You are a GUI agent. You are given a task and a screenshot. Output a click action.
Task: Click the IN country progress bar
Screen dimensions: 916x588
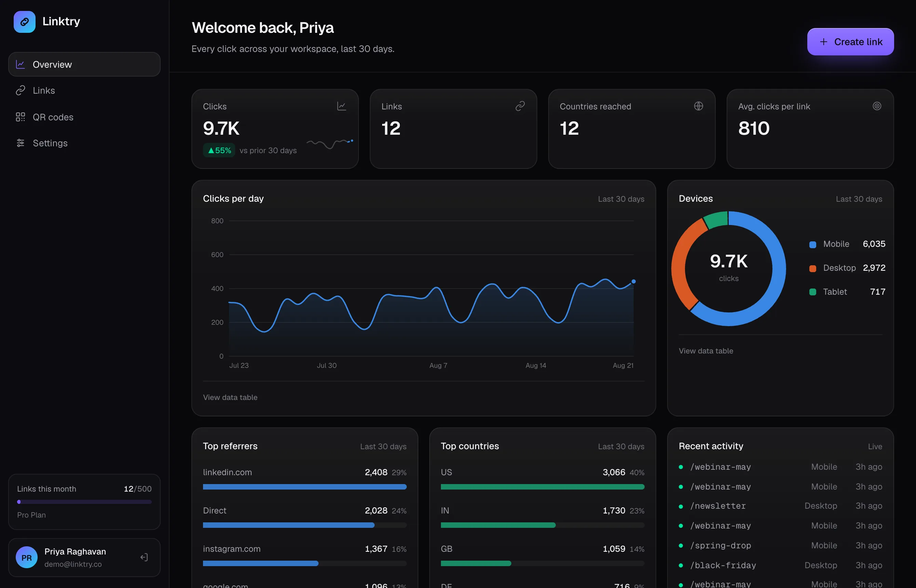pos(542,525)
